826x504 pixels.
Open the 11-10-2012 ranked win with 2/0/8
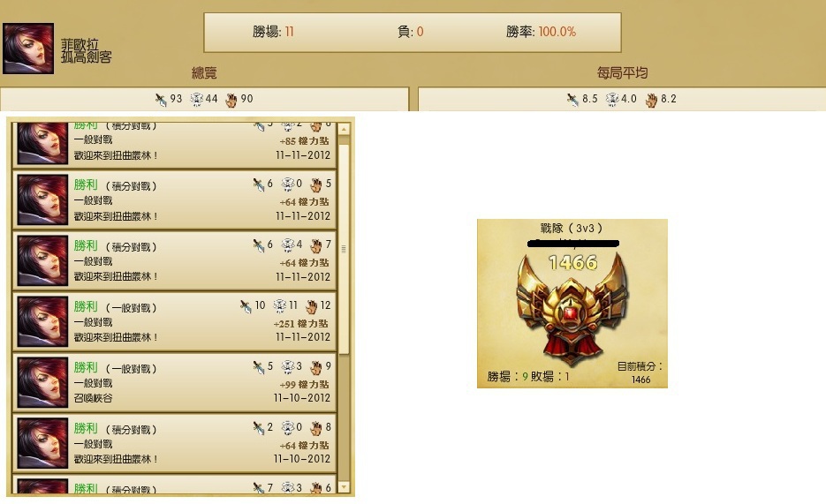pyautogui.click(x=174, y=443)
